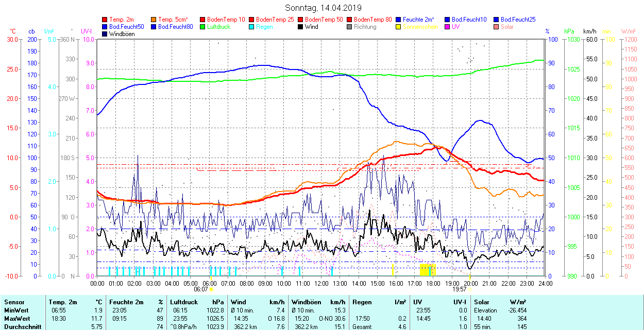Click the MinWert row label

pyautogui.click(x=16, y=310)
